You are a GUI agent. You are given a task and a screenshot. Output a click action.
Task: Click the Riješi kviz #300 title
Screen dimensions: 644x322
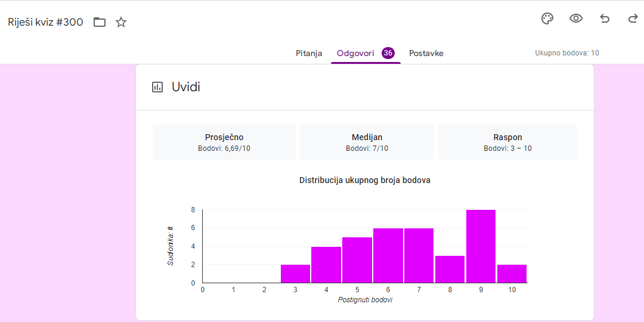45,23
